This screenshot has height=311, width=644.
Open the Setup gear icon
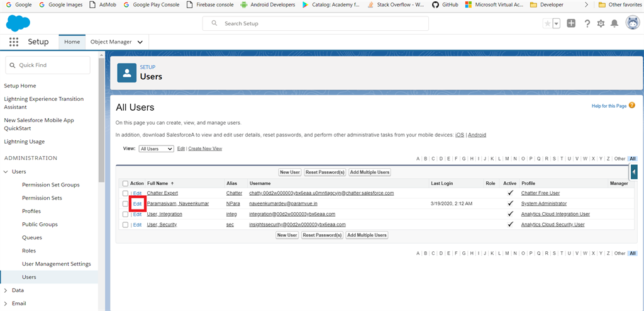[x=601, y=23]
